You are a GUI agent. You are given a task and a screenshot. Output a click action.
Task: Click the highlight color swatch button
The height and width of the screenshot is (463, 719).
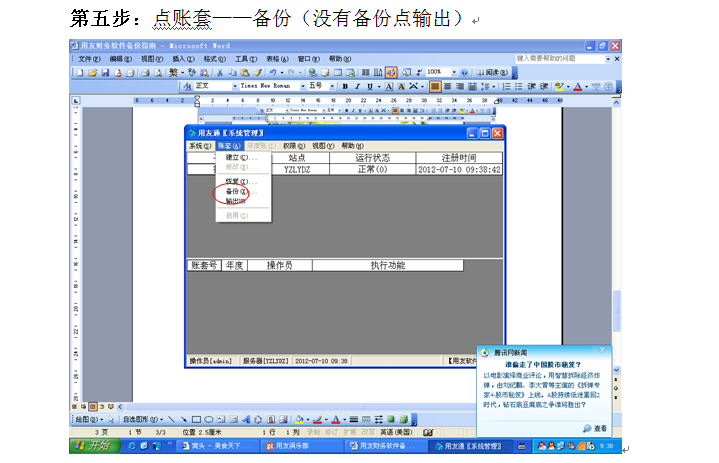pos(559,86)
